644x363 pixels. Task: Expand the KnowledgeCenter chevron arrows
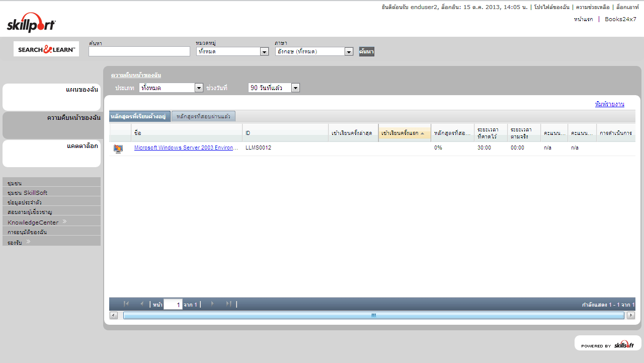click(64, 222)
